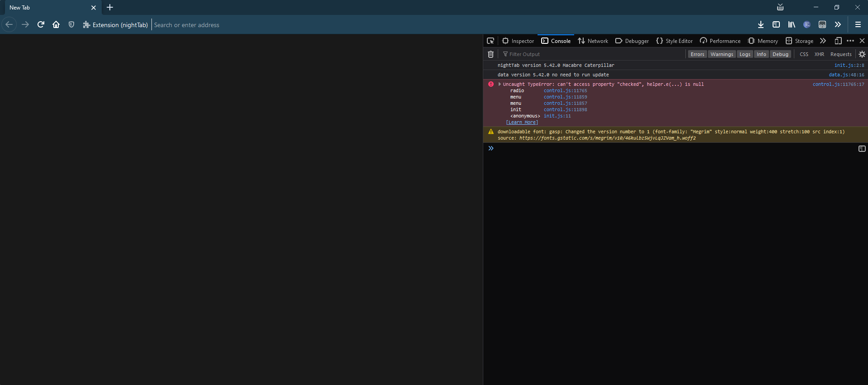Toggle the Logs filter button
Screen dimensions: 868x385
tap(745, 54)
